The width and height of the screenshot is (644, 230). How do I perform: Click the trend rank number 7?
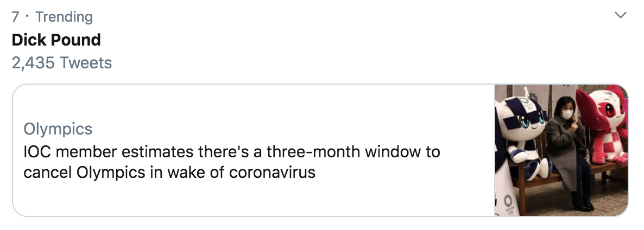tap(16, 17)
